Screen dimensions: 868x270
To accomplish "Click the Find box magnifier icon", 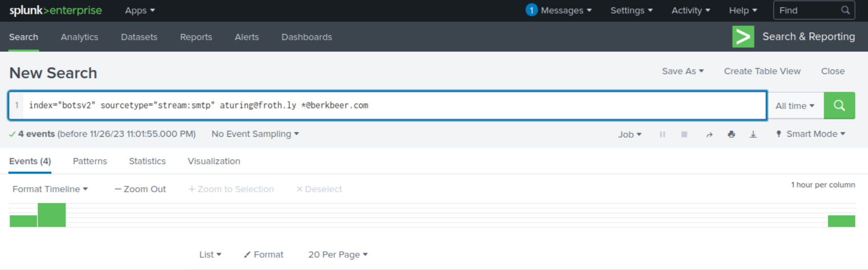I will click(845, 10).
